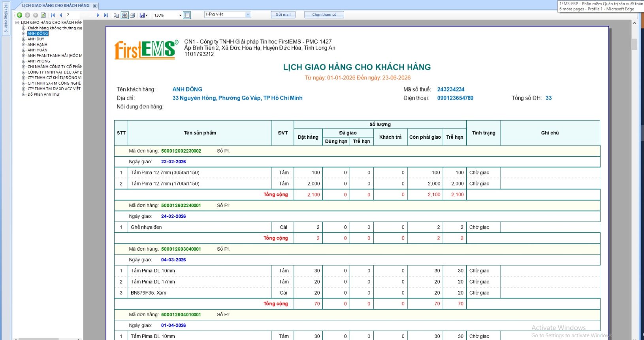
Task: Expand the ANH DUY tree node
Action: (24, 39)
